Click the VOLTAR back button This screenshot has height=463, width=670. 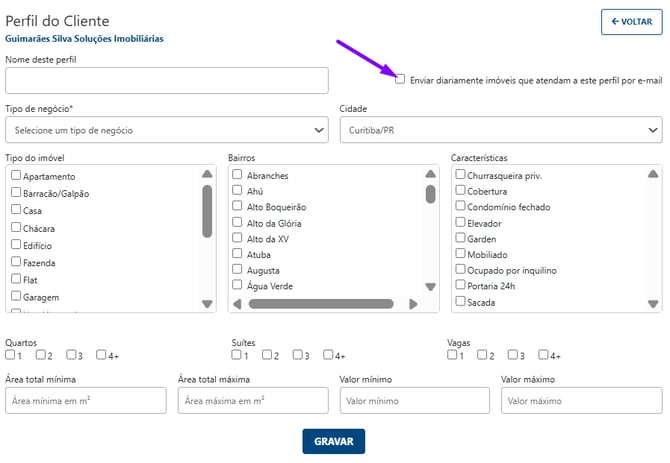point(631,21)
